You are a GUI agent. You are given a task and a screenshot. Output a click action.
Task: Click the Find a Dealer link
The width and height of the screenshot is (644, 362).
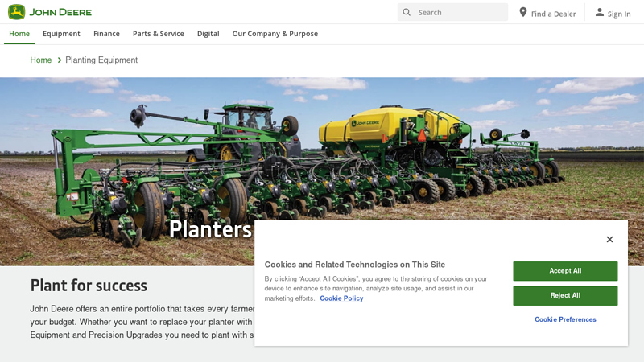[x=547, y=13]
